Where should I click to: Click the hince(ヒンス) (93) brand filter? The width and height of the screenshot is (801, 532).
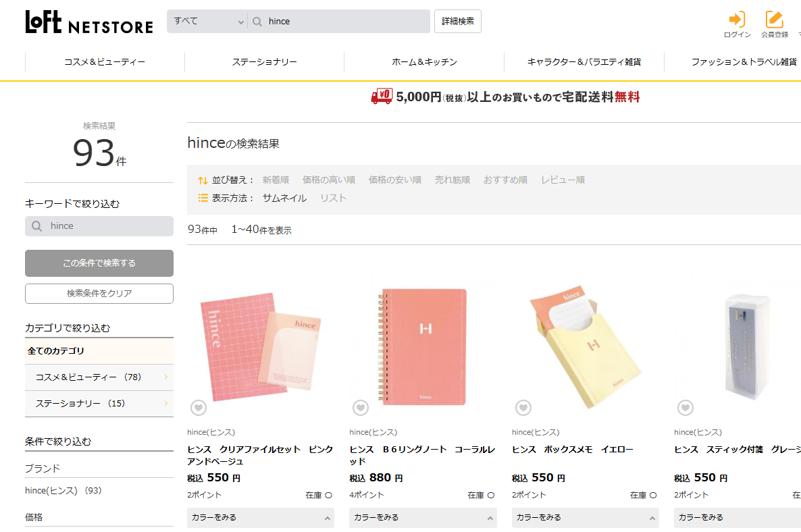coord(63,491)
